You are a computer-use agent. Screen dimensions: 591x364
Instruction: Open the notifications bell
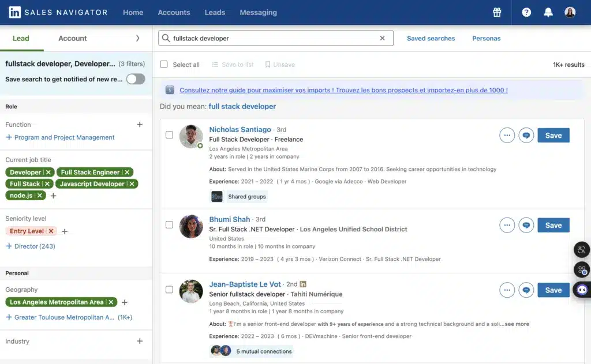(548, 12)
